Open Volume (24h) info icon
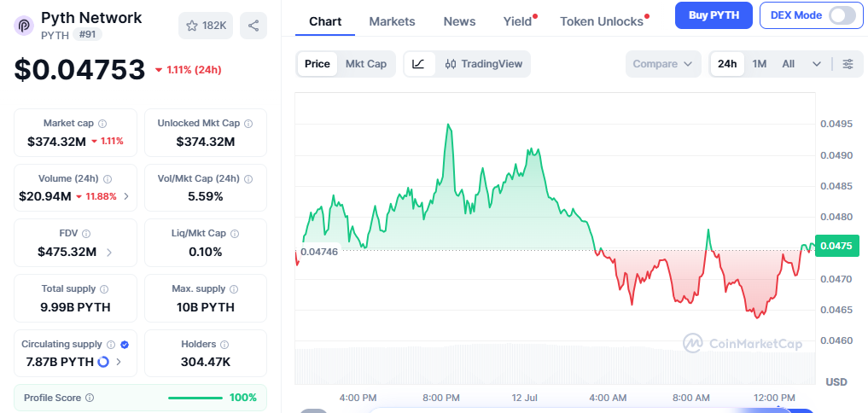 [x=108, y=179]
